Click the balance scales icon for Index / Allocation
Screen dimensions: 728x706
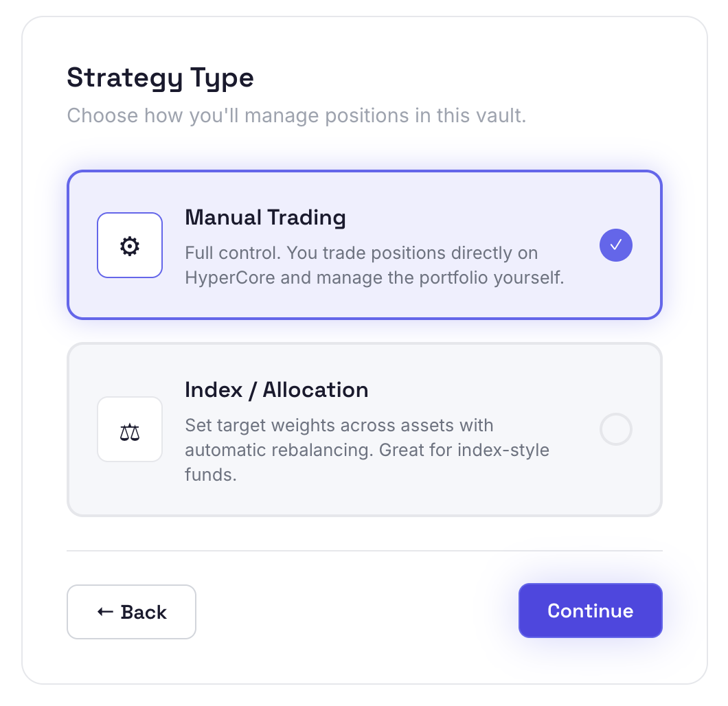pos(130,430)
